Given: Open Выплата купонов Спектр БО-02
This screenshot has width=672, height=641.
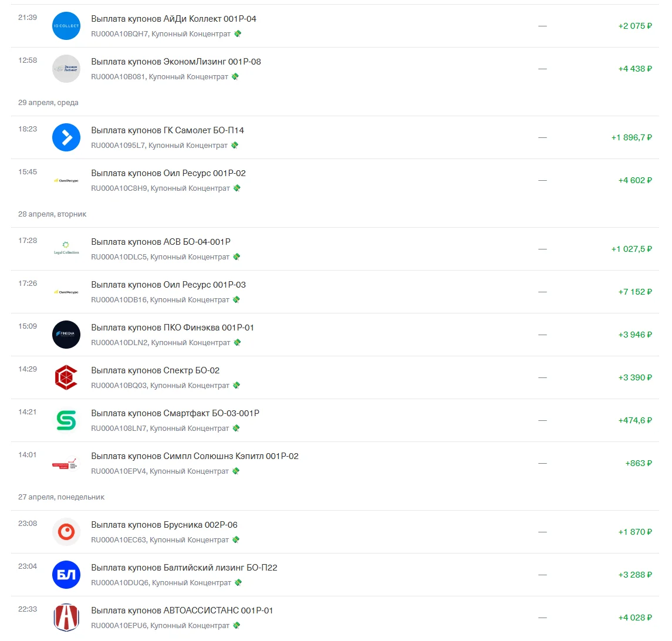Looking at the screenshot, I should (x=155, y=370).
